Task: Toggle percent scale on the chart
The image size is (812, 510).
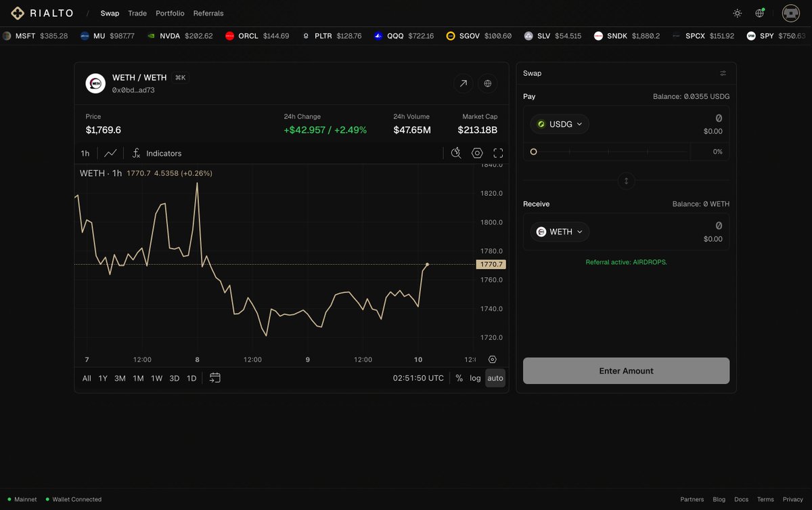Action: [x=459, y=378]
